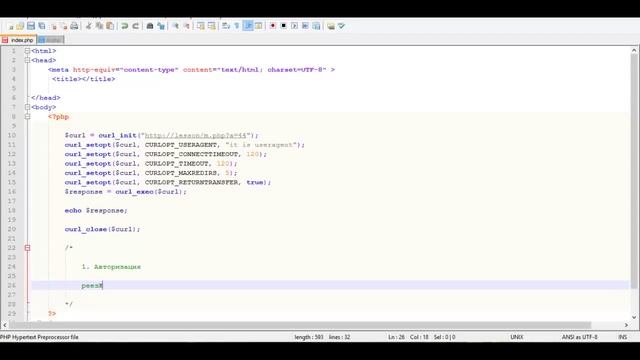640x360 pixels.
Task: Click the vertical scrollbar up arrow
Action: pyautogui.click(x=634, y=51)
